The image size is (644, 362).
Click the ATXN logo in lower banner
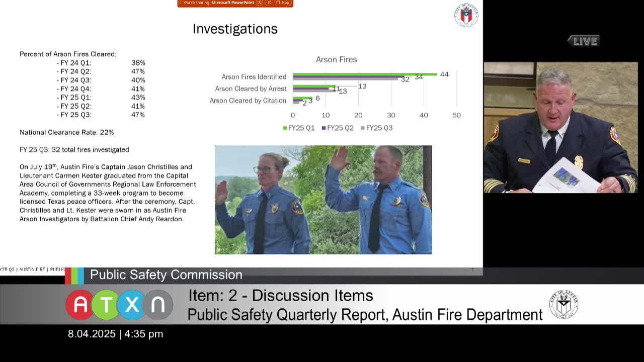pyautogui.click(x=119, y=305)
